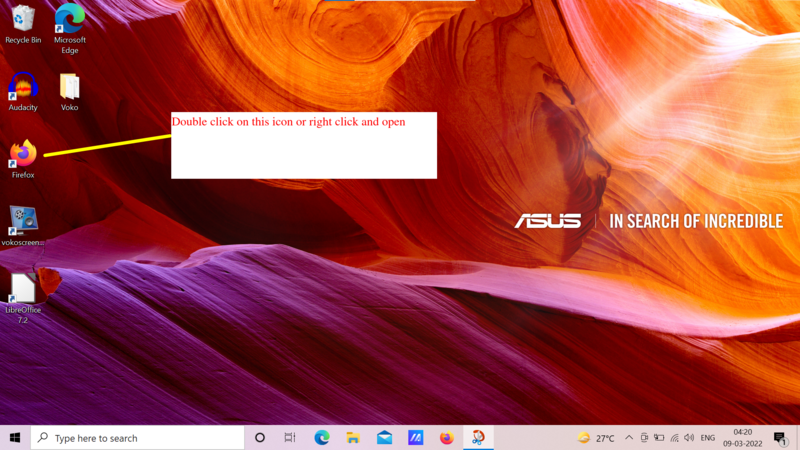This screenshot has width=800, height=450.
Task: Open Task View from the taskbar
Action: [290, 438]
